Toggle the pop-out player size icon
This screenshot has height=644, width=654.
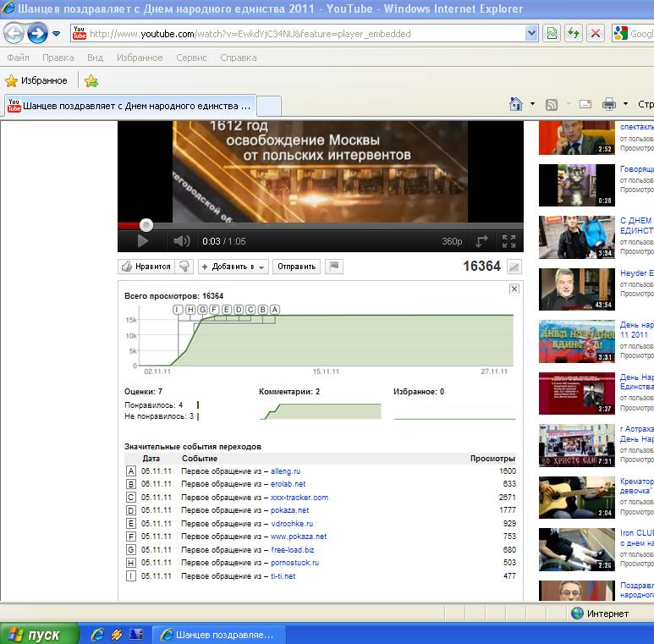tap(481, 241)
